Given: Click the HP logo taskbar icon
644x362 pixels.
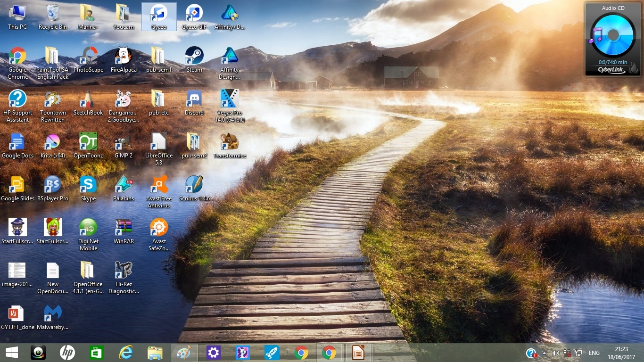Looking at the screenshot, I should click(x=67, y=353).
